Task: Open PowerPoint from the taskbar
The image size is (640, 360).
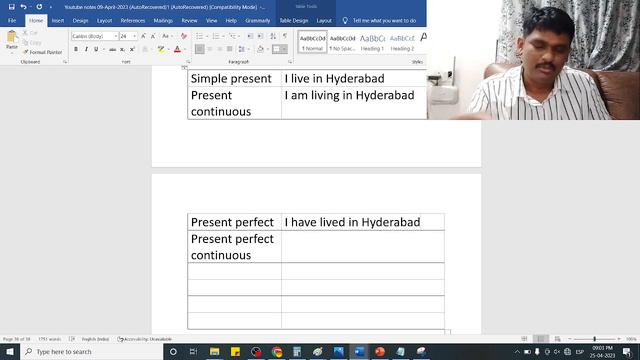Action: 380,351
